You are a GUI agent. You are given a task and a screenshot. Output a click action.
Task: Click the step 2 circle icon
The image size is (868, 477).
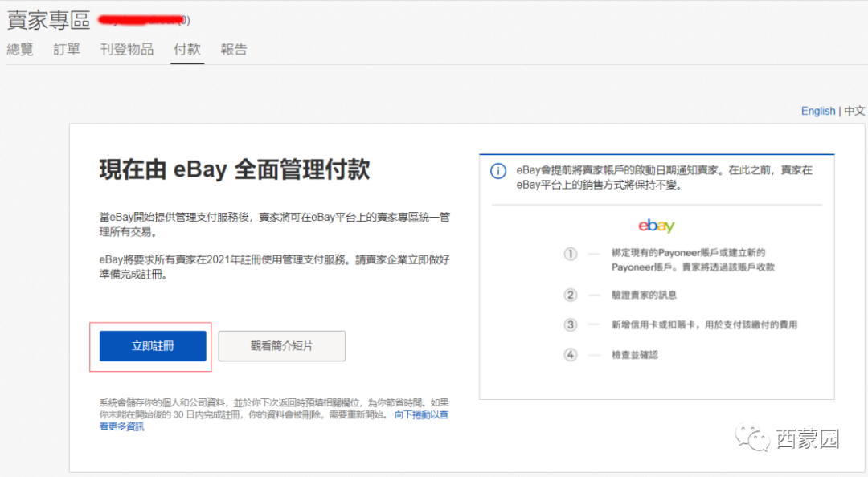pyautogui.click(x=570, y=295)
